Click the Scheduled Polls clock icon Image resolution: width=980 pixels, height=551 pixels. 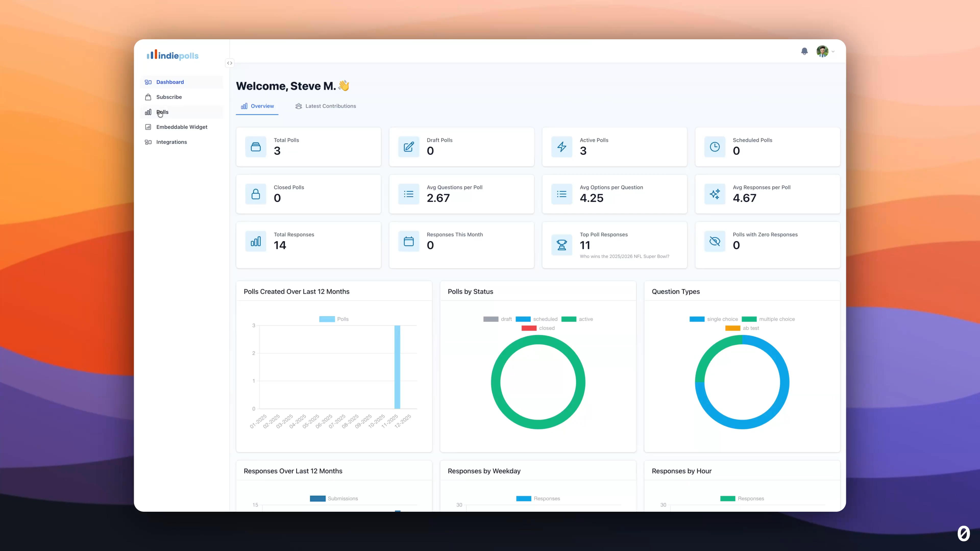point(715,147)
